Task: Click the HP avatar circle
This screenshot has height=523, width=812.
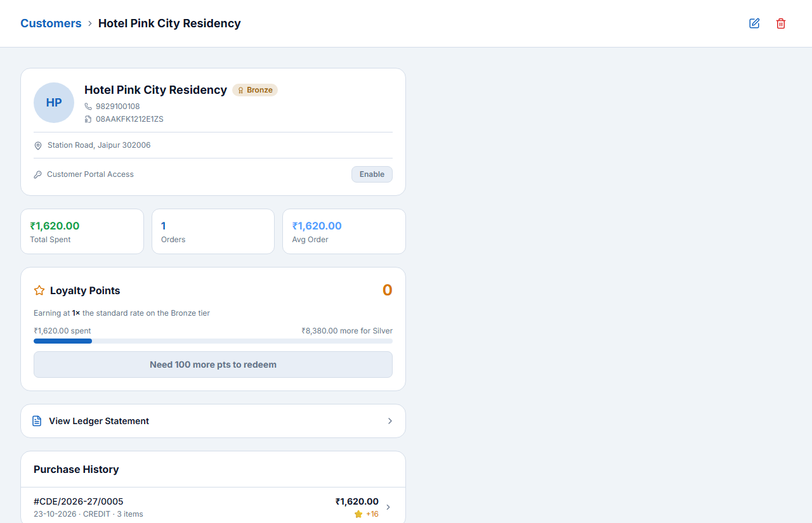Action: [54, 103]
